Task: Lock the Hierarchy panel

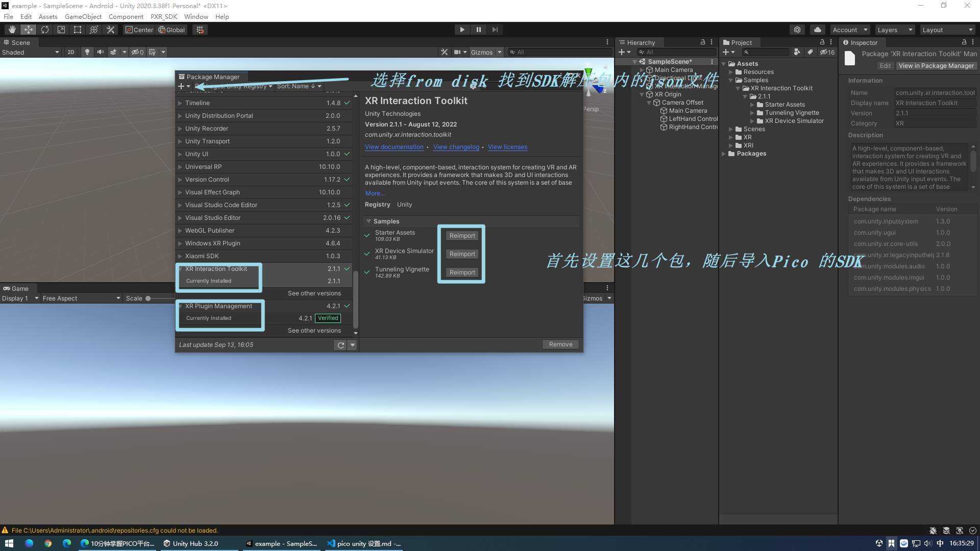Action: pos(702,42)
